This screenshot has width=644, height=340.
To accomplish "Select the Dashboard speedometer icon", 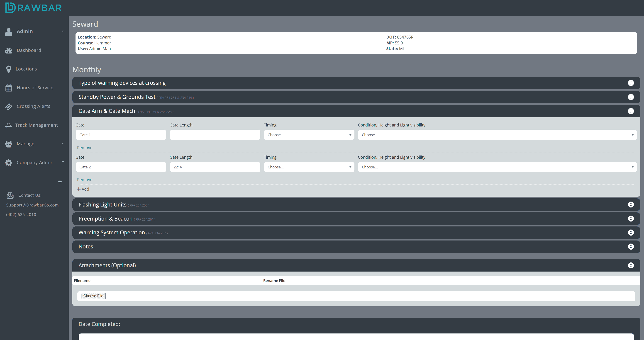I will pos(8,50).
